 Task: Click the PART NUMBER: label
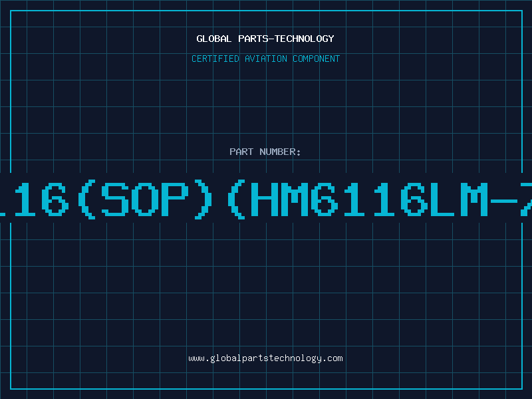tap(265, 152)
